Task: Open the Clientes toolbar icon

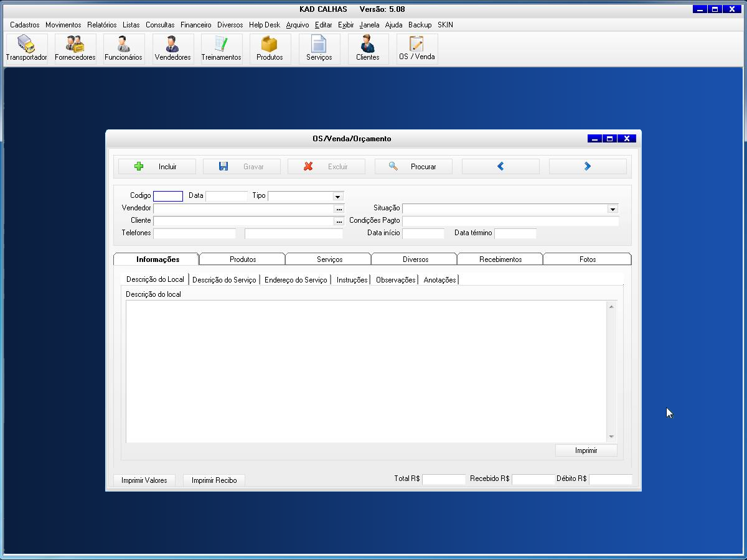Action: 367,49
